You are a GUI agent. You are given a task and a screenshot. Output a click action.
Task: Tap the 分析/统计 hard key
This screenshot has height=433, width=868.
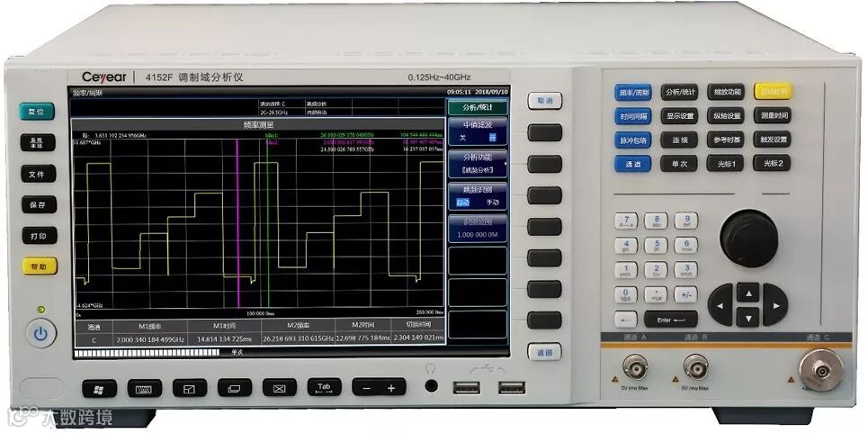click(x=679, y=91)
